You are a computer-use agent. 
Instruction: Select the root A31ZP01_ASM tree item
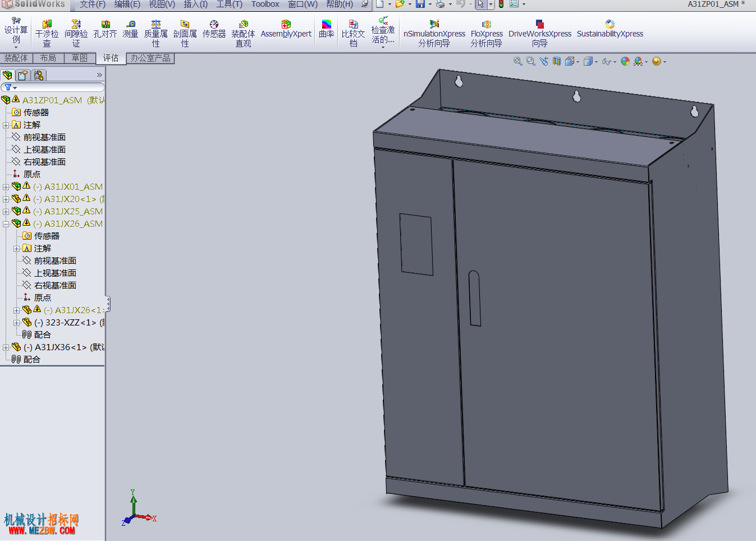[52, 100]
